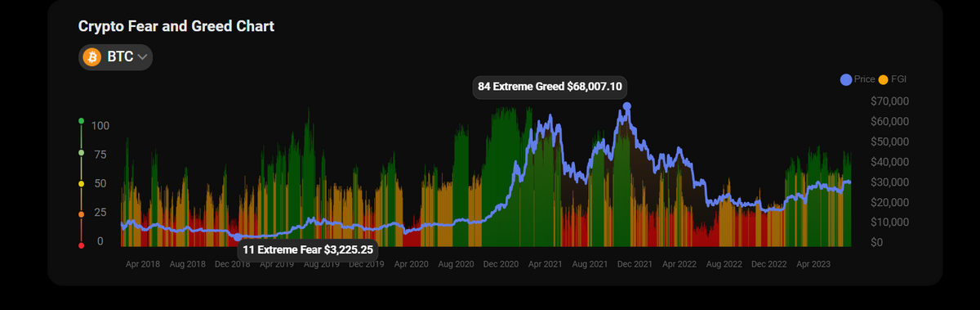Click the Apr 2023 date label

tap(813, 264)
